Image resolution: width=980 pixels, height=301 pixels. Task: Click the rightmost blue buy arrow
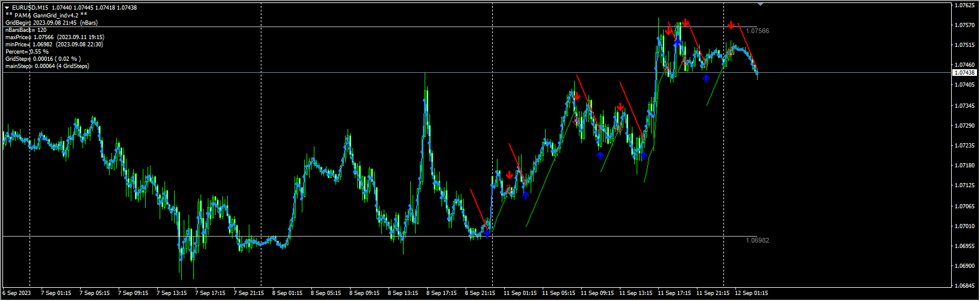point(706,78)
